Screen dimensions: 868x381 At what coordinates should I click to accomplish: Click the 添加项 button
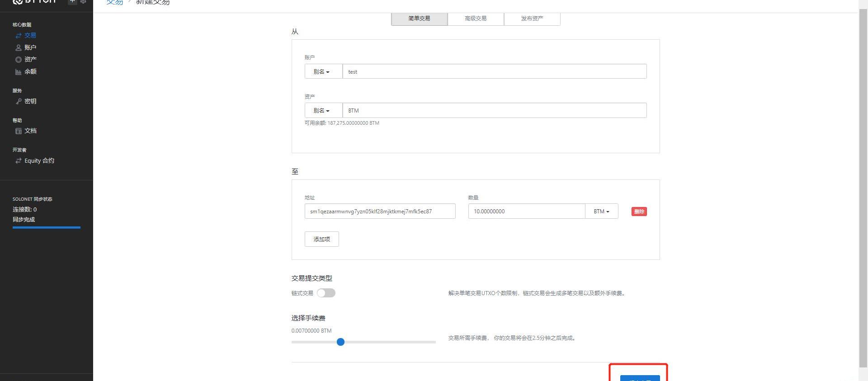[x=321, y=239]
